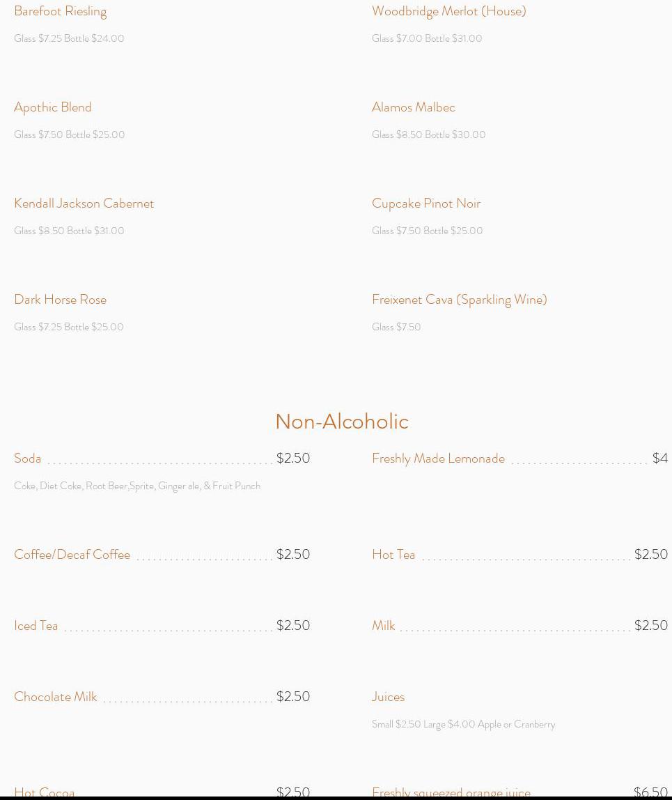
Task: Open the Juices menu item
Action: click(x=388, y=696)
